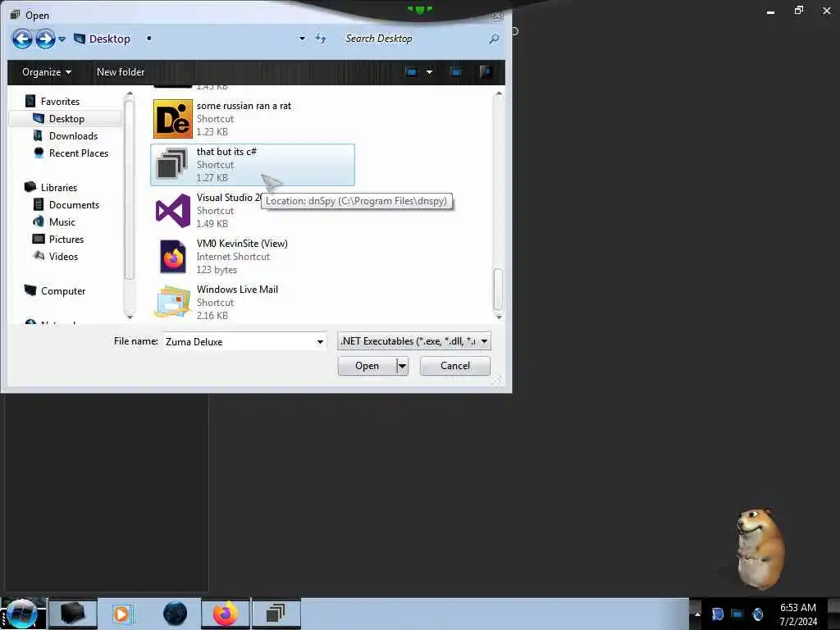The width and height of the screenshot is (840, 630).
Task: Select 'VM0 KevinSite (View)' file name
Action: point(242,243)
